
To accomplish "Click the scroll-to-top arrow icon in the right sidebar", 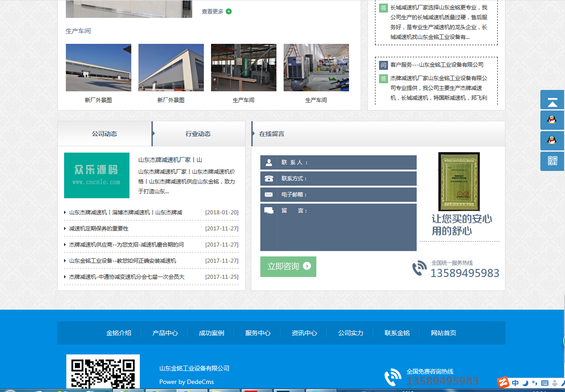I will tap(552, 100).
